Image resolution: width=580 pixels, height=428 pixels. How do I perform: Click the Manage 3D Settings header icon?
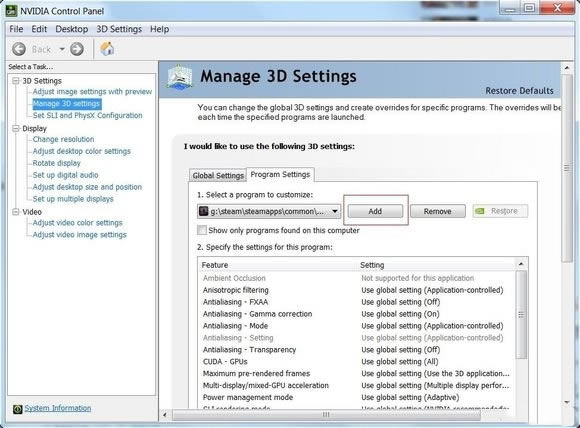coord(180,77)
